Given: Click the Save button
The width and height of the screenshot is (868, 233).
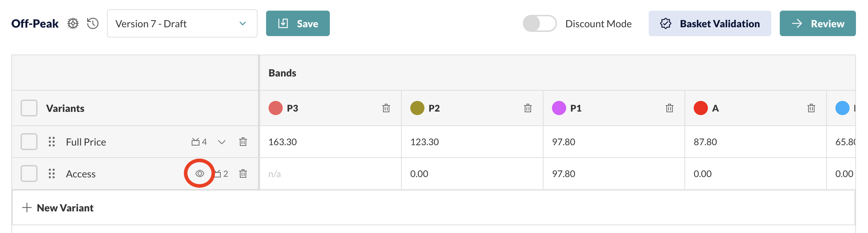Looking at the screenshot, I should 298,23.
